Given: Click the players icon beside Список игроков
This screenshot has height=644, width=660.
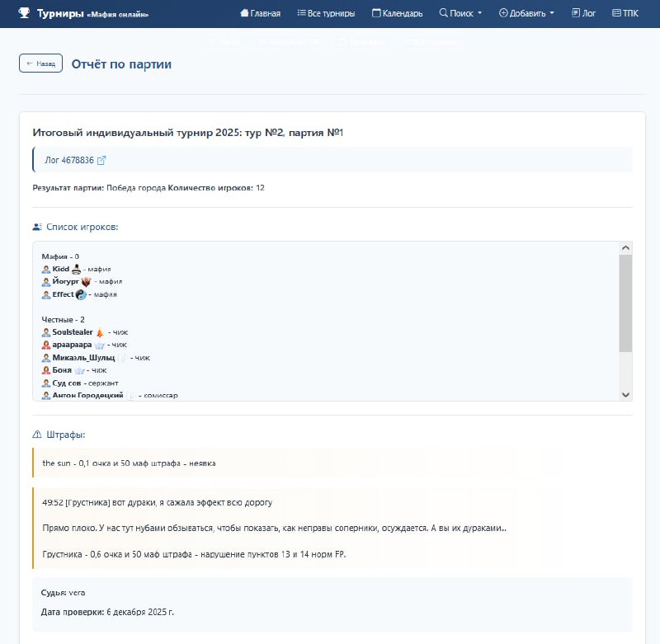Looking at the screenshot, I should (x=37, y=227).
